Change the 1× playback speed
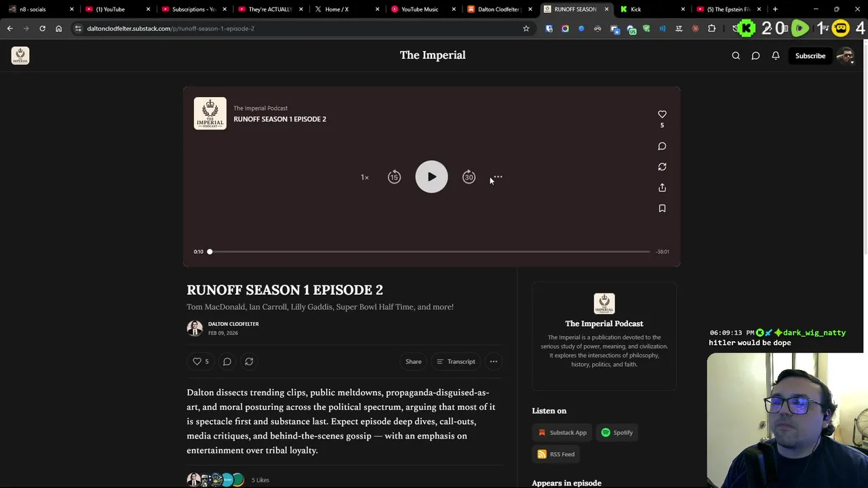This screenshot has height=488, width=868. click(x=365, y=178)
